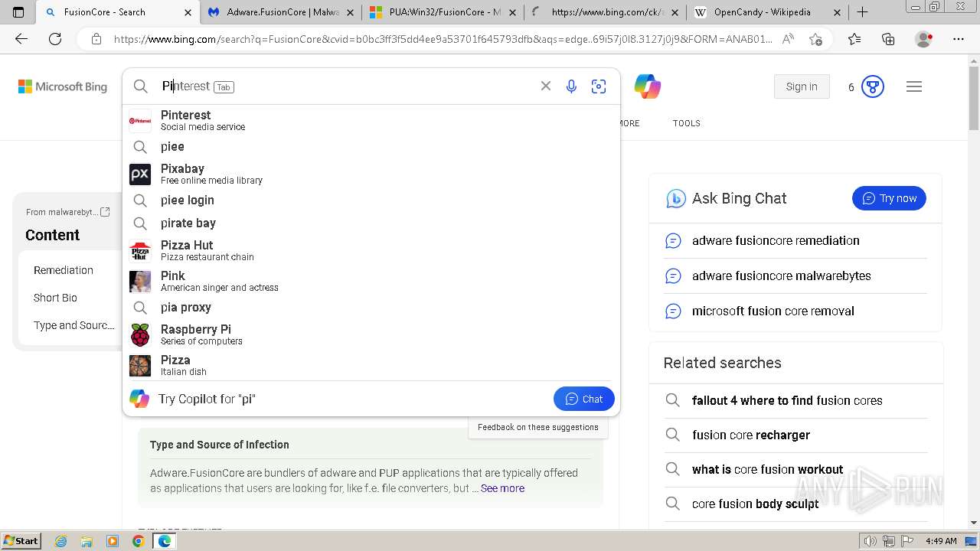980x551 pixels.
Task: View site information lock icon
Action: pos(96,39)
